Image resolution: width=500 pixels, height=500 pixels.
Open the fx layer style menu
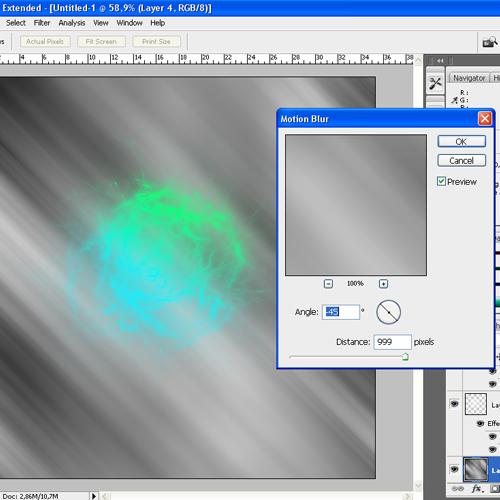tap(477, 489)
